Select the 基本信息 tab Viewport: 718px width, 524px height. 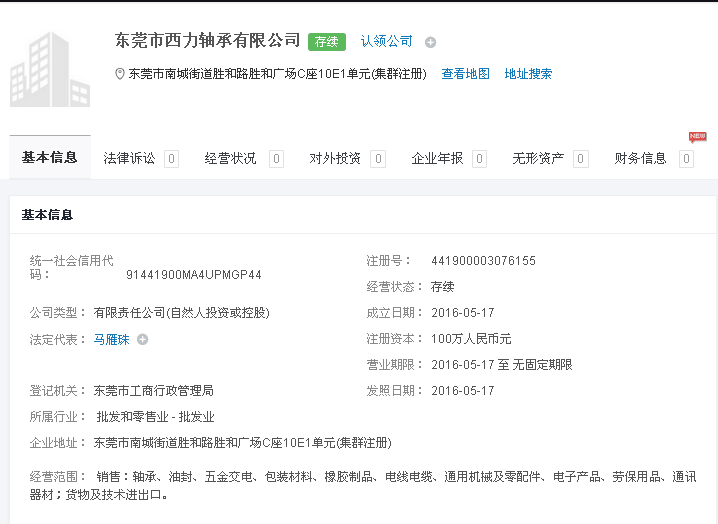tap(50, 158)
